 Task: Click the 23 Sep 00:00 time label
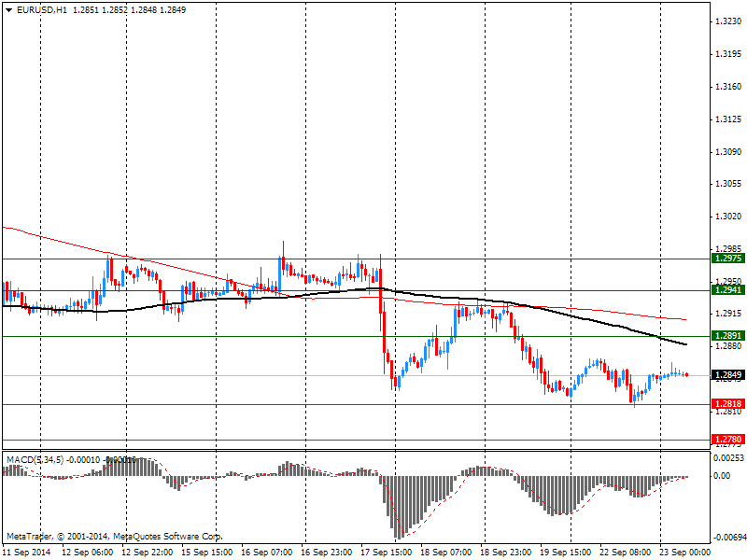[684, 553]
